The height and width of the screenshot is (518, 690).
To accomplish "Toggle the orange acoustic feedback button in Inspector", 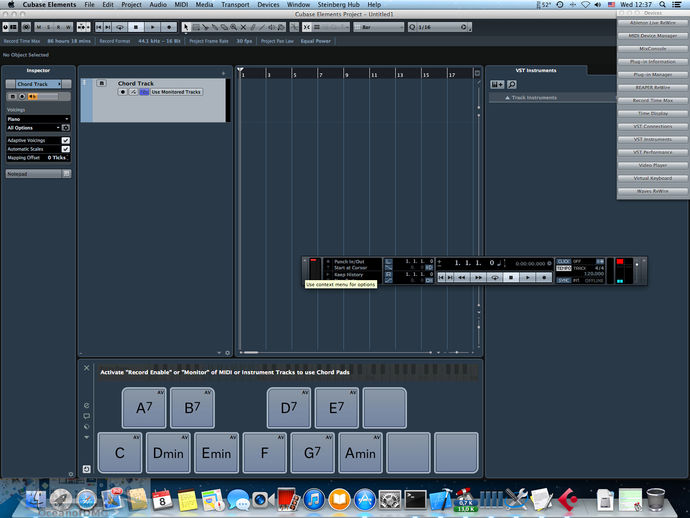I will [x=32, y=96].
